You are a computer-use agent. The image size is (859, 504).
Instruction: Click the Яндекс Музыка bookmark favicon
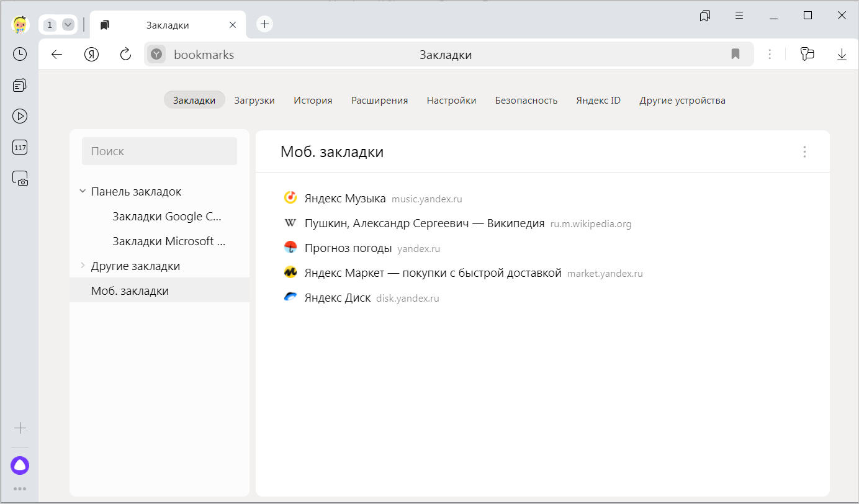pos(290,198)
